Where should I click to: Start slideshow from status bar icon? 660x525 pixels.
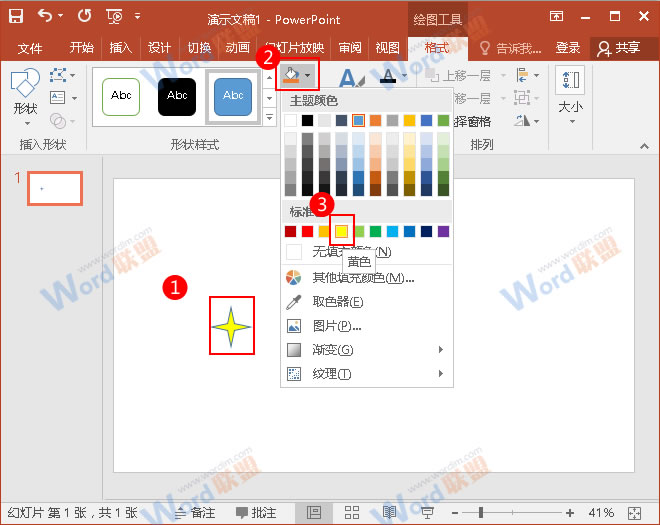[x=426, y=512]
